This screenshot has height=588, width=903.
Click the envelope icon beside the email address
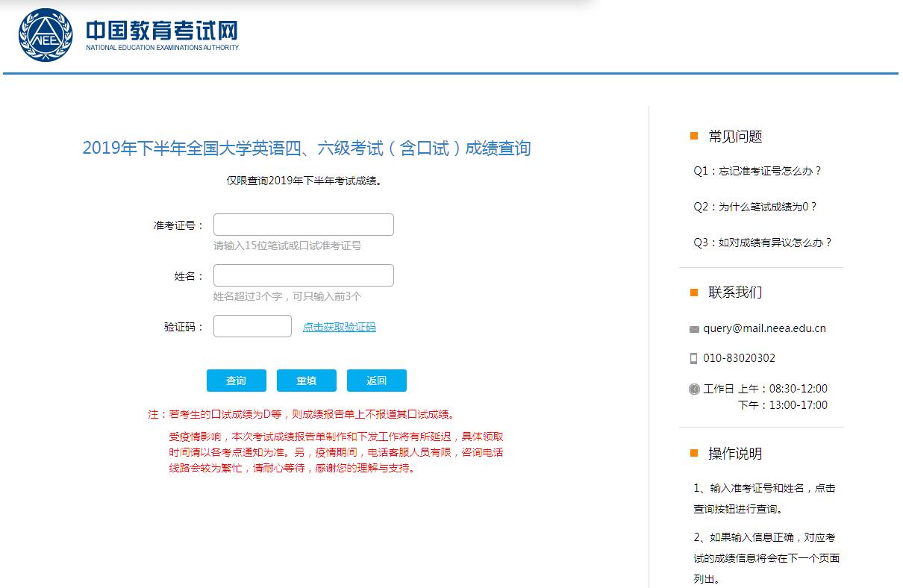[x=694, y=329]
